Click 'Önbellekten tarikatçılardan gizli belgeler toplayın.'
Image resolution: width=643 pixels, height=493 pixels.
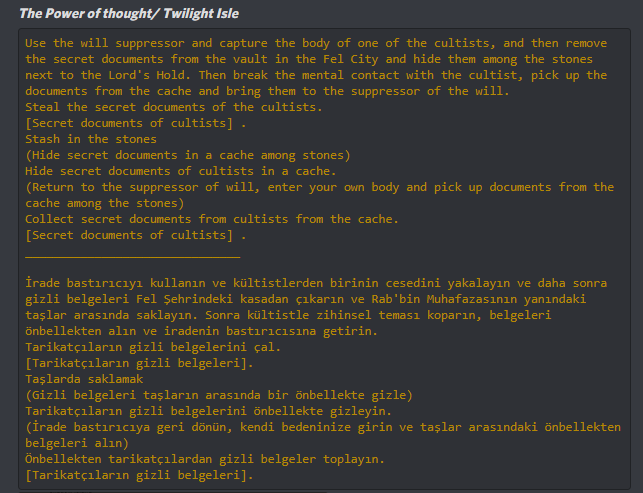point(205,459)
